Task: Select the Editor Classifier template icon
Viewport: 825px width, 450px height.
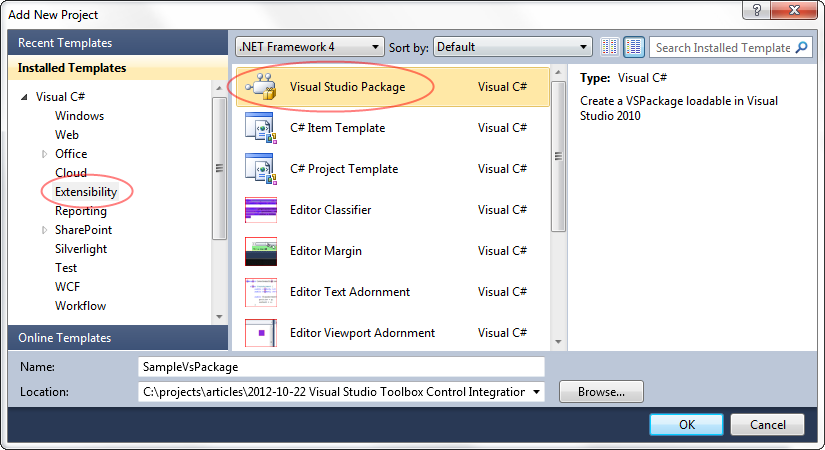Action: (261, 210)
